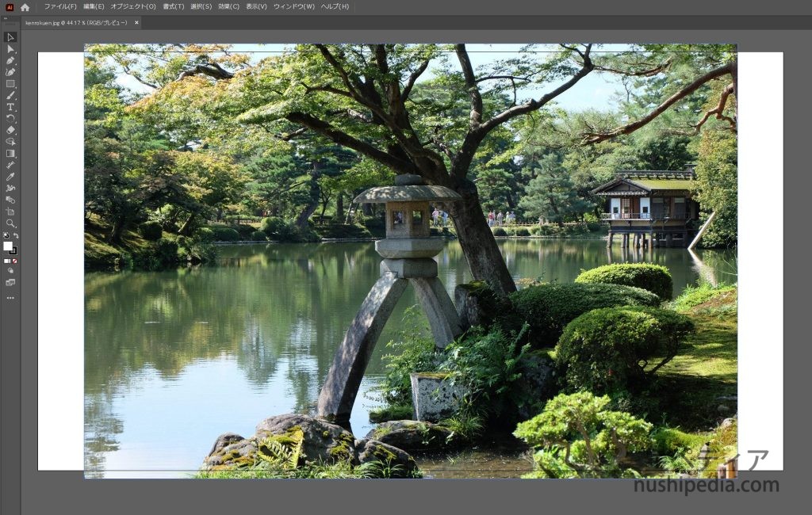812x515 pixels.
Task: Open the 効果(C) menu
Action: coord(228,6)
